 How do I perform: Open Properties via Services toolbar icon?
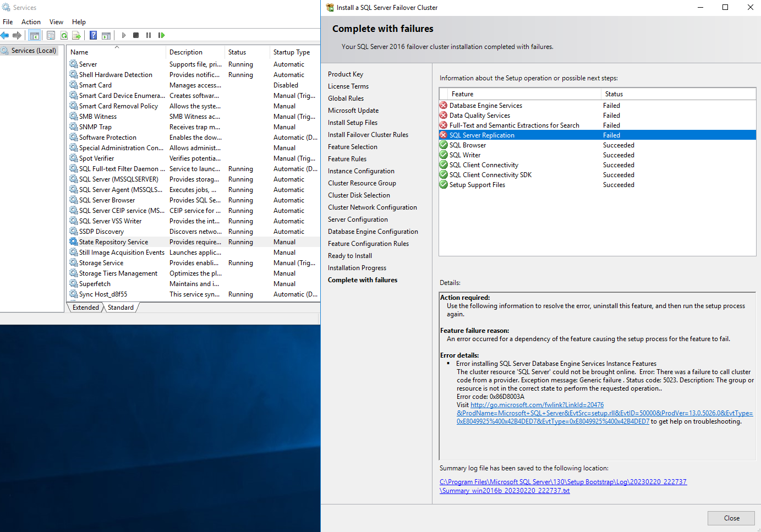tap(51, 35)
